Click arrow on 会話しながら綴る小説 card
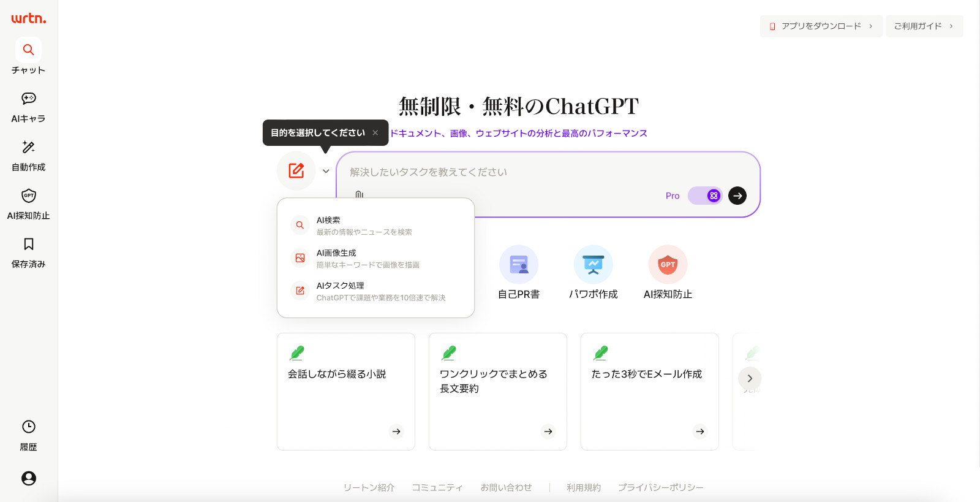This screenshot has width=980, height=502. 396,432
